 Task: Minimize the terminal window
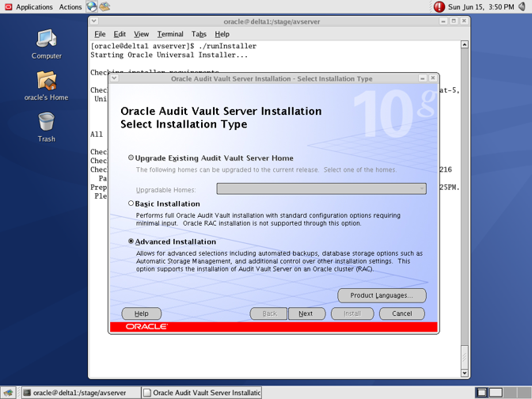click(443, 21)
